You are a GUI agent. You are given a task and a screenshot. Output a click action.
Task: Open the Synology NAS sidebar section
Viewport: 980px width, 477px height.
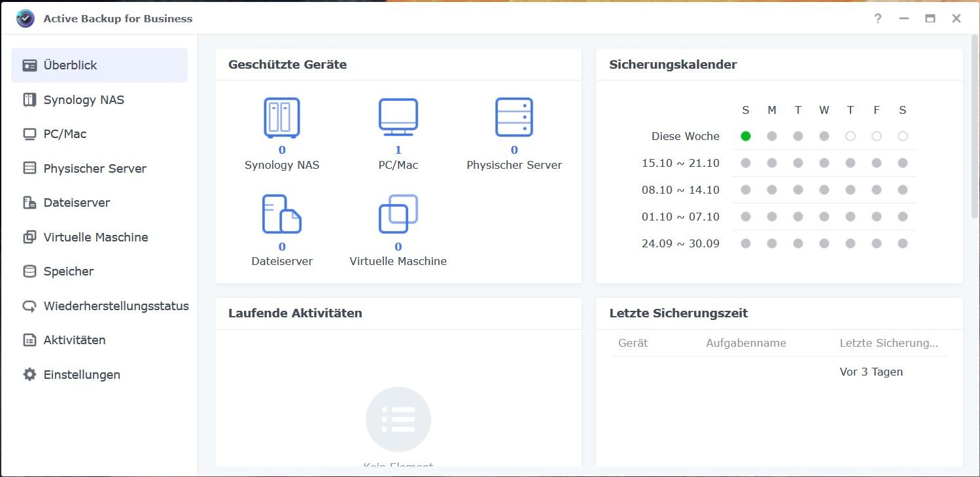pyautogui.click(x=99, y=99)
